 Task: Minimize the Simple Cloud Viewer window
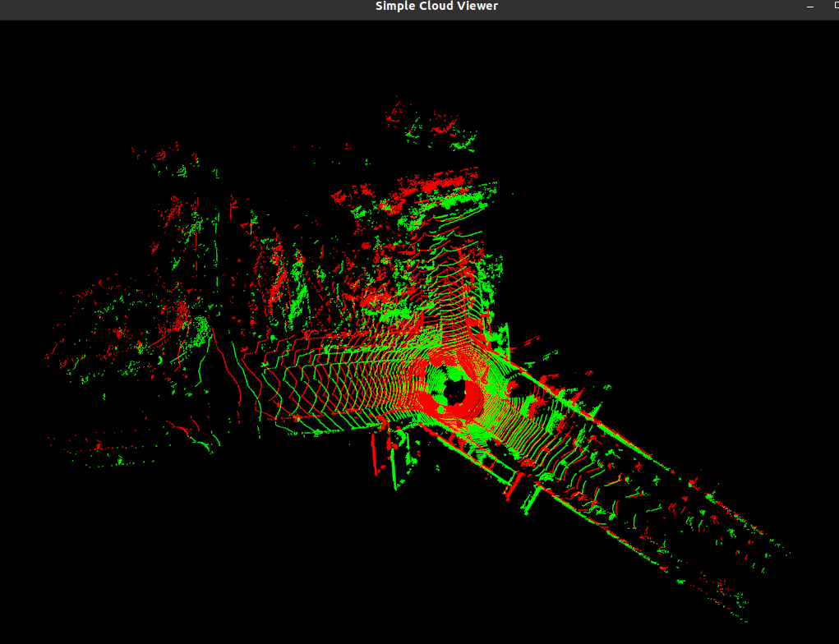(x=810, y=7)
